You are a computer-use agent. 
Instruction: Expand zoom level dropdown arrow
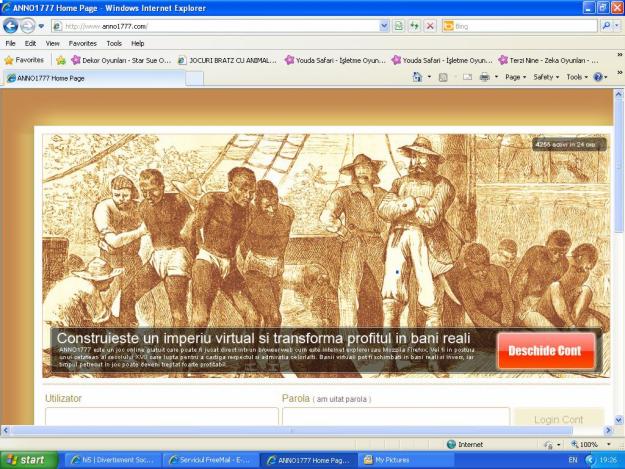609,444
